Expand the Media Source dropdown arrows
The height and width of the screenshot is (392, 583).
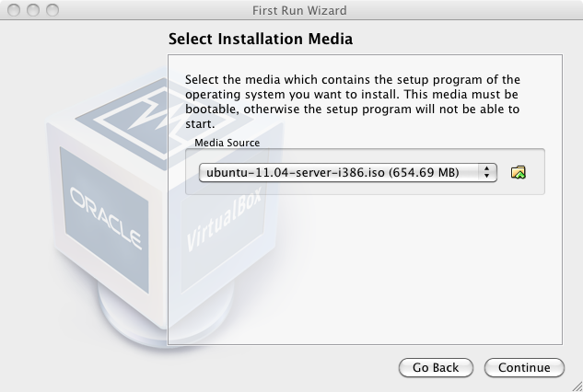[x=486, y=172]
